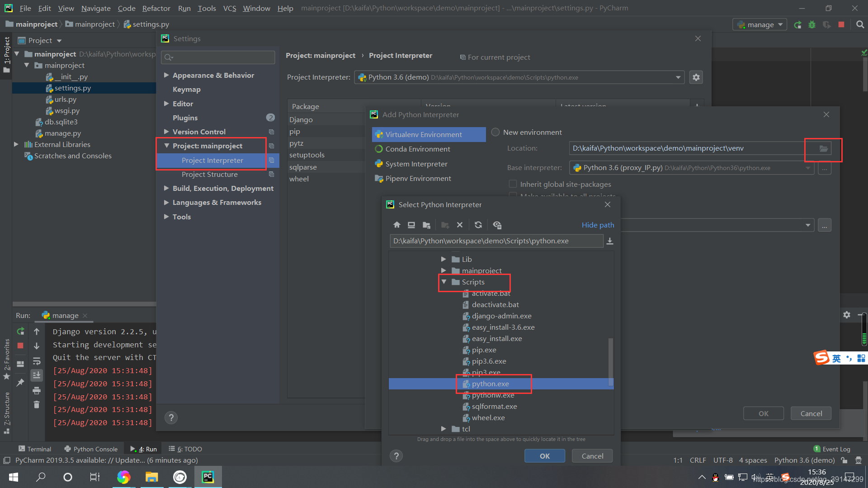Click Windows taskbar search icon
868x488 pixels.
coord(41,477)
